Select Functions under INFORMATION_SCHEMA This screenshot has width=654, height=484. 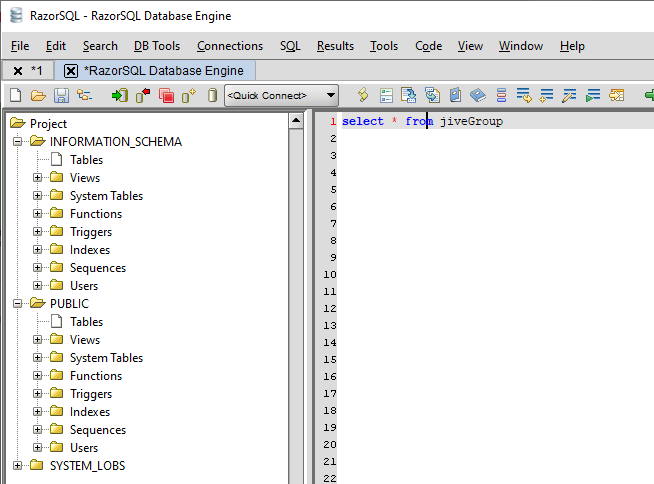coord(96,214)
